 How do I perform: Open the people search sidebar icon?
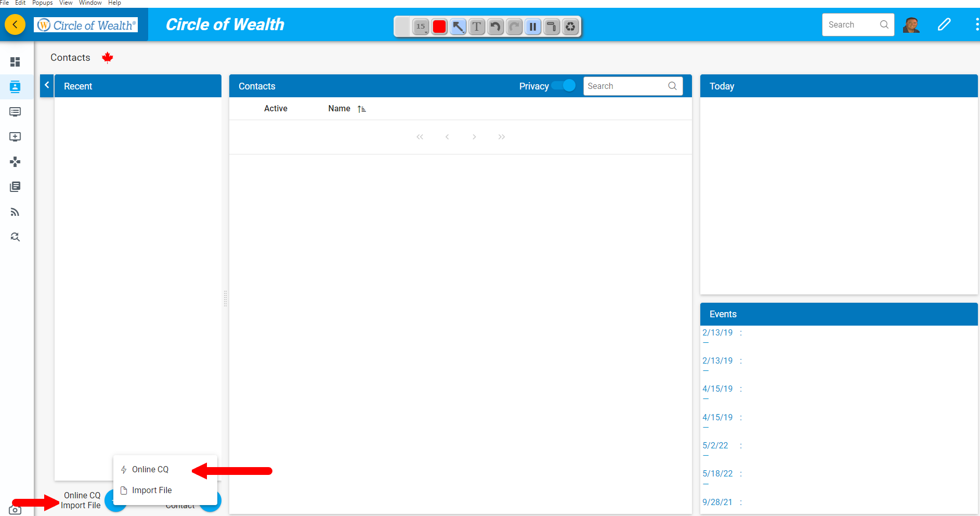[15, 237]
